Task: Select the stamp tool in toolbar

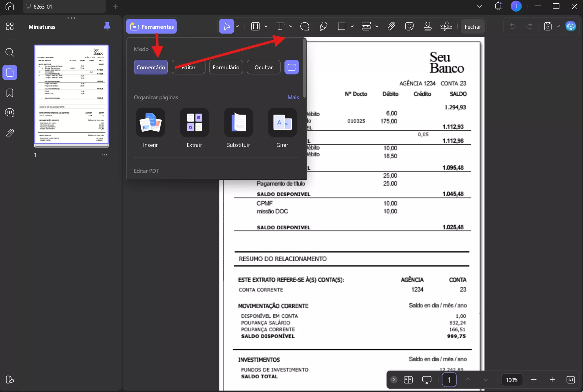Action: pyautogui.click(x=428, y=27)
